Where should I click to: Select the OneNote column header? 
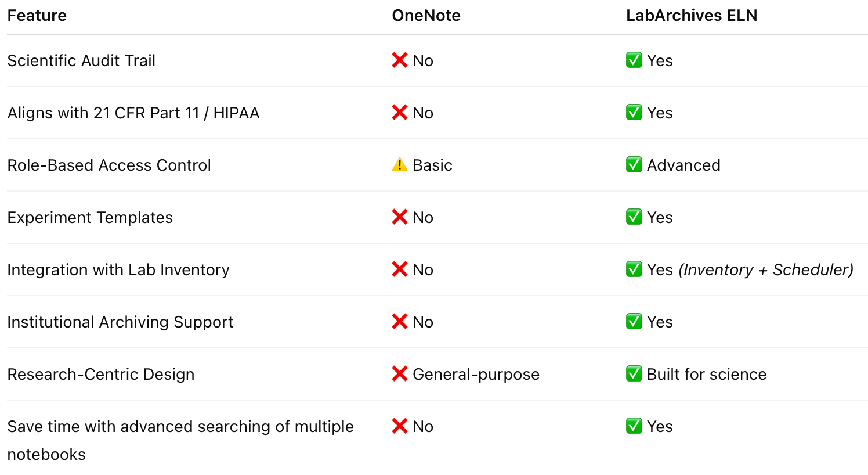coord(426,16)
